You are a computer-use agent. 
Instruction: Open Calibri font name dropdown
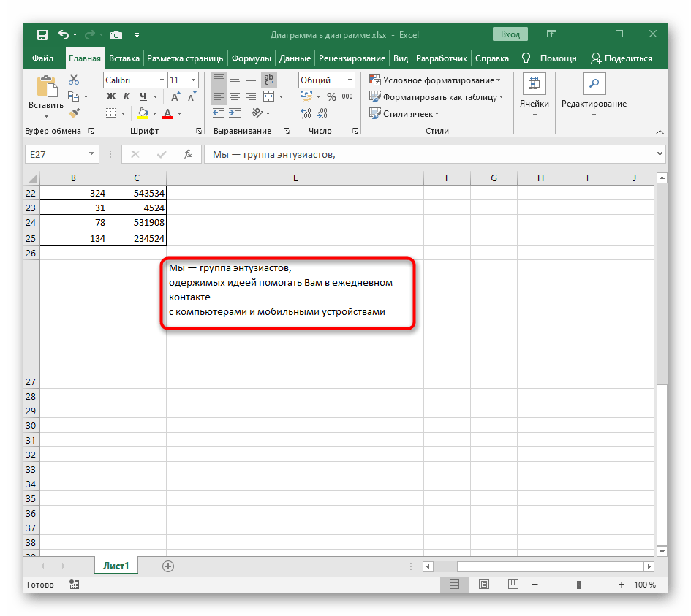click(x=162, y=80)
